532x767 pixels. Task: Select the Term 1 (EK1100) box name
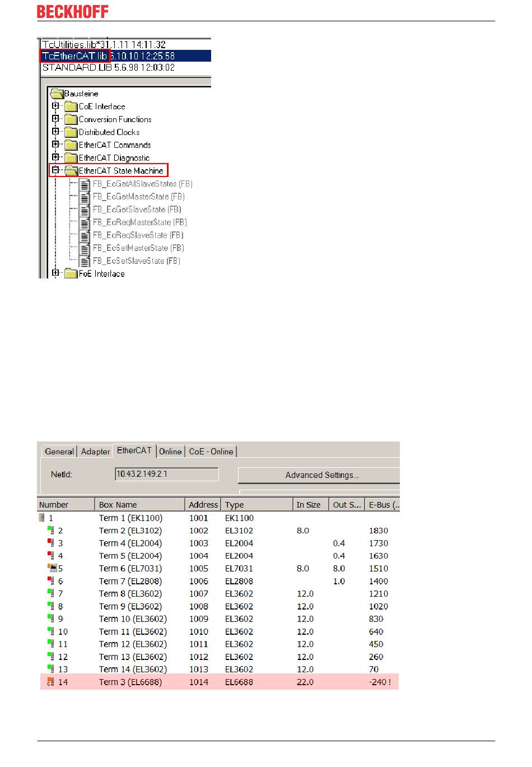pyautogui.click(x=130, y=518)
